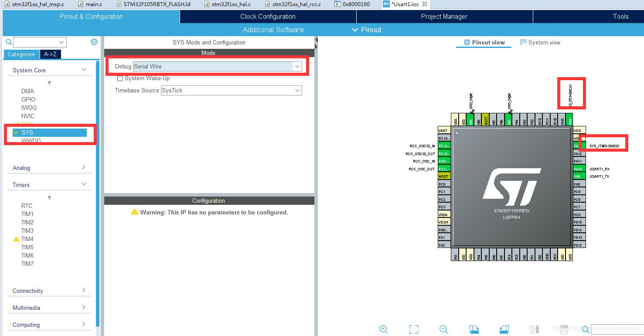Image resolution: width=644 pixels, height=336 pixels.
Task: Click the TIM4 warning triangle icon
Action: pos(17,239)
